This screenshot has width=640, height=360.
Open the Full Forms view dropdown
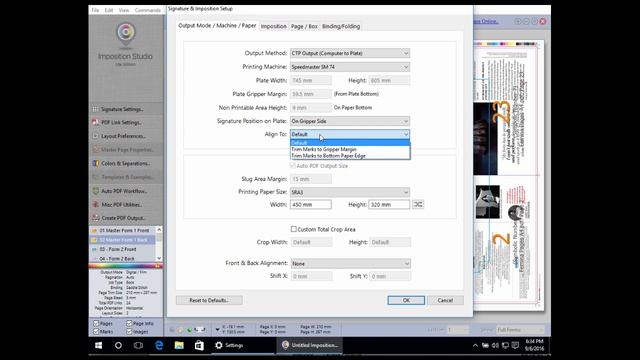(520, 329)
